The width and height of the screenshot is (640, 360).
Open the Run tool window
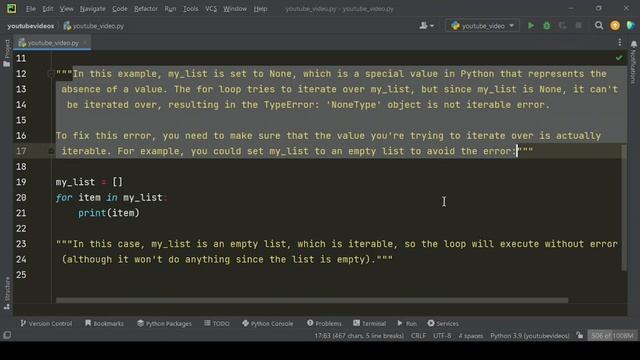407,323
